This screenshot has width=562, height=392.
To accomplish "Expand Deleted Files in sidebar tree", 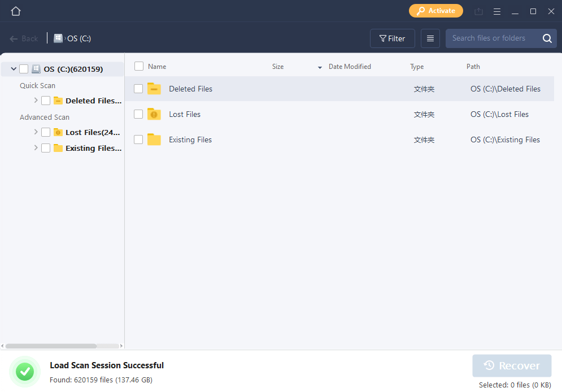I will [x=36, y=101].
